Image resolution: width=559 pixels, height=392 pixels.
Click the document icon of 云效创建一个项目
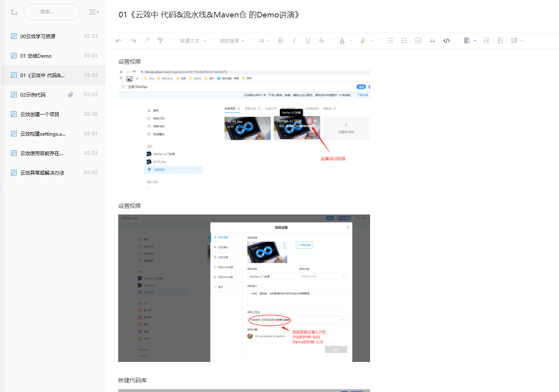[x=14, y=114]
